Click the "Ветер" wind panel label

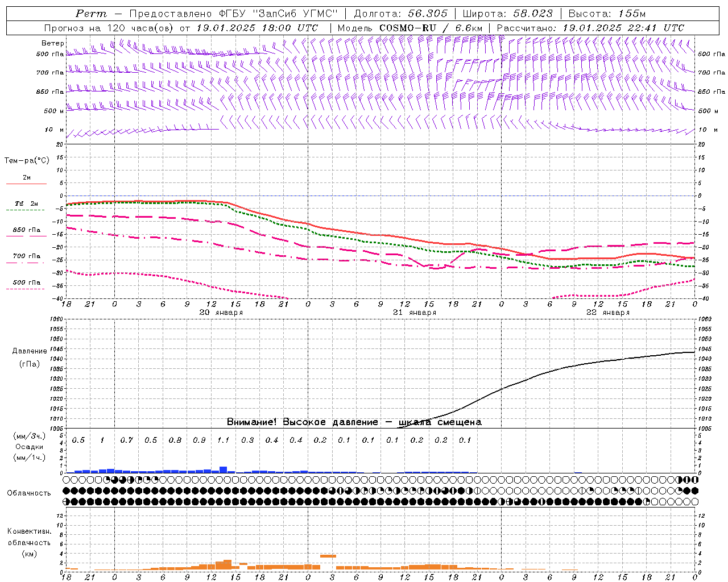point(53,43)
